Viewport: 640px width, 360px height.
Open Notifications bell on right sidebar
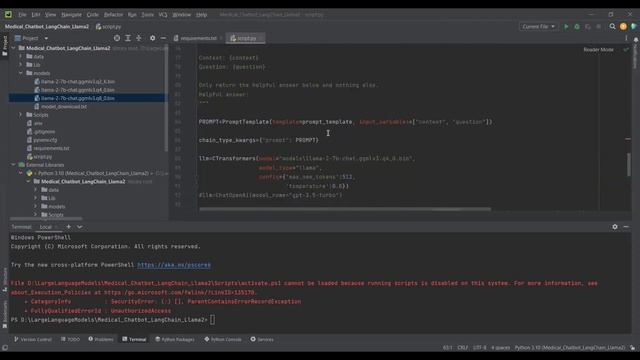point(636,40)
